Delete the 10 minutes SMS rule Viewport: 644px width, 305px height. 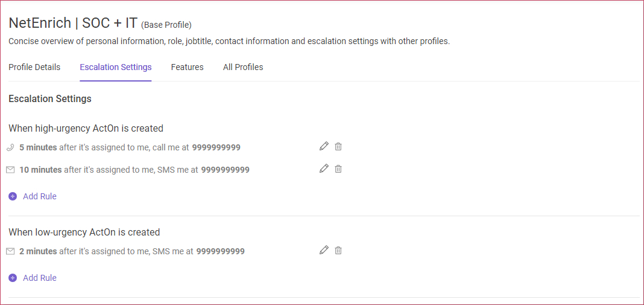(x=338, y=169)
